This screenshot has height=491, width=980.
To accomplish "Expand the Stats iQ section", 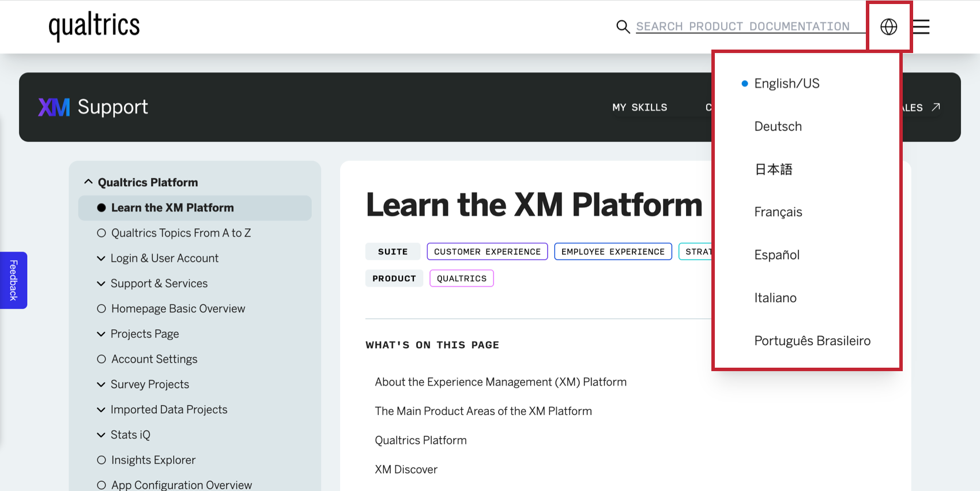I will (x=101, y=435).
